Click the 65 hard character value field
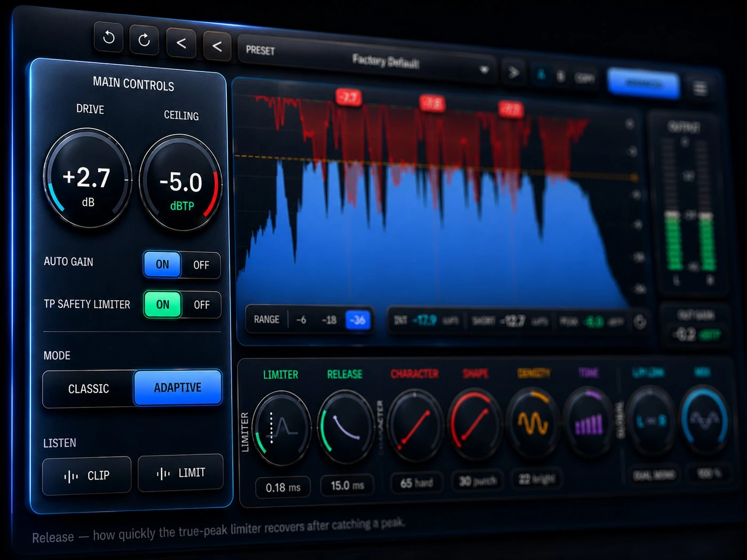The image size is (747, 560). point(416,483)
